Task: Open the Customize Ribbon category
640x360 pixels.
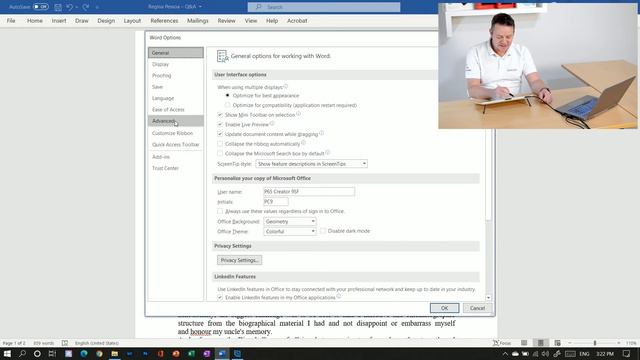Action: (x=176, y=133)
